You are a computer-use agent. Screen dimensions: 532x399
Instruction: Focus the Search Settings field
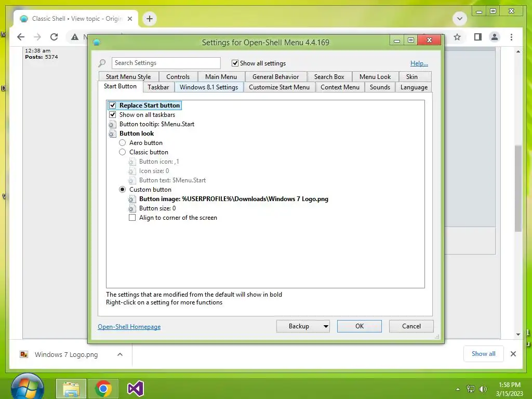click(166, 63)
